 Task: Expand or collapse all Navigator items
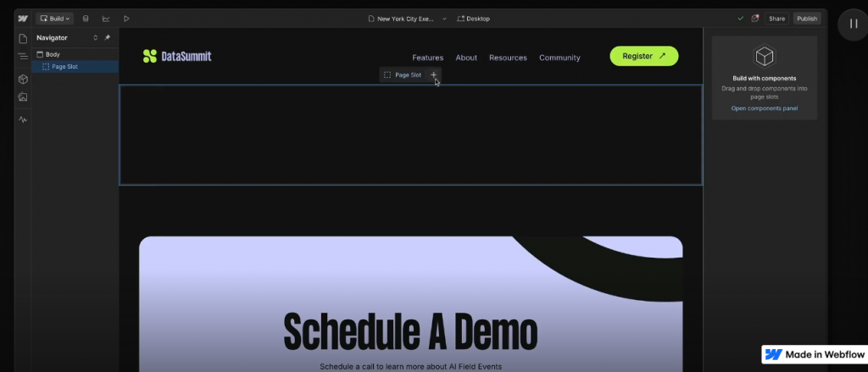tap(95, 37)
